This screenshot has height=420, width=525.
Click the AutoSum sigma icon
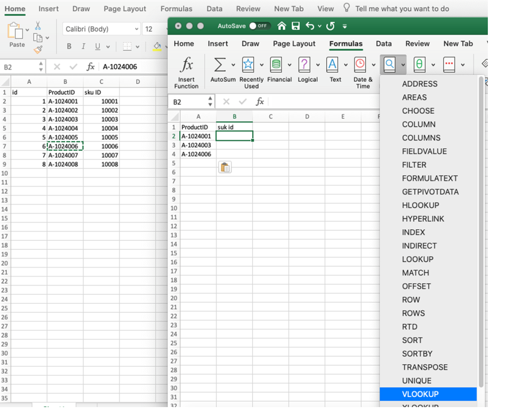pyautogui.click(x=220, y=64)
